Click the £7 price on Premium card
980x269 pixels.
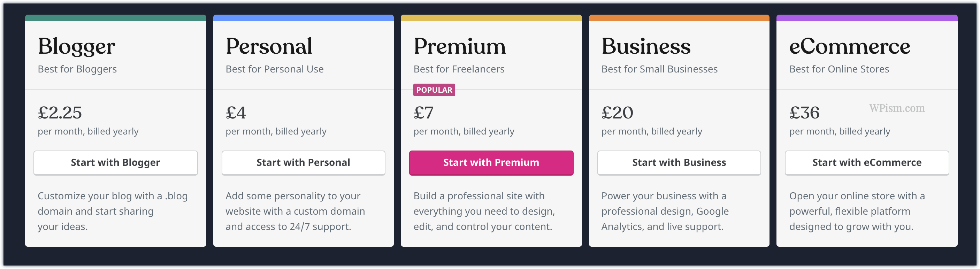coord(423,113)
